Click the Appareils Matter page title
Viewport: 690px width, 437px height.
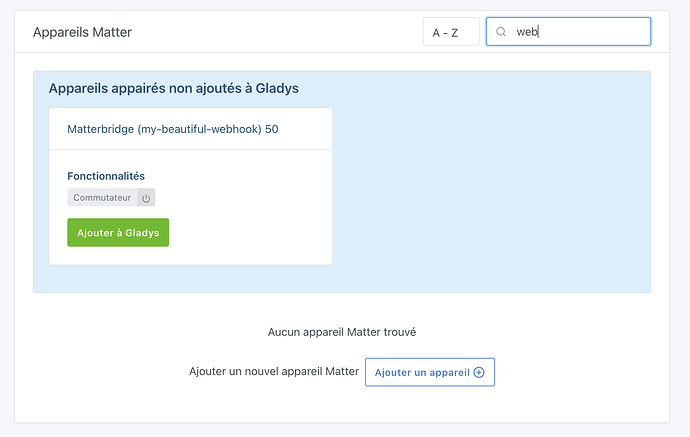tap(82, 32)
